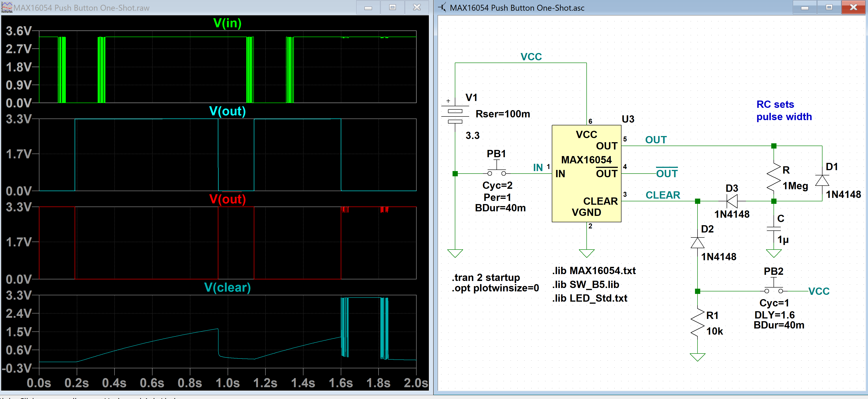The image size is (868, 399).
Task: Click the cyan V(out) trace label
Action: point(227,111)
